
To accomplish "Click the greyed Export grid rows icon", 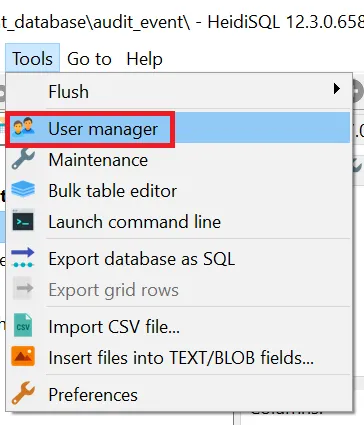I will (23, 288).
